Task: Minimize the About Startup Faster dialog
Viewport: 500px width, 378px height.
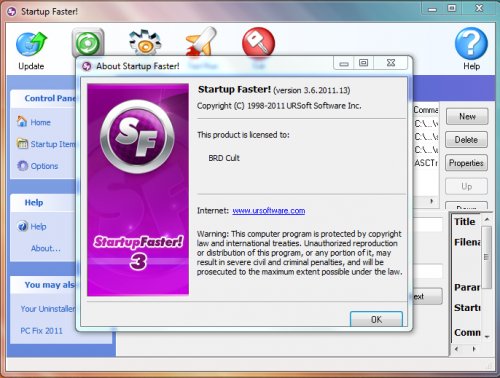Action: coord(344,63)
